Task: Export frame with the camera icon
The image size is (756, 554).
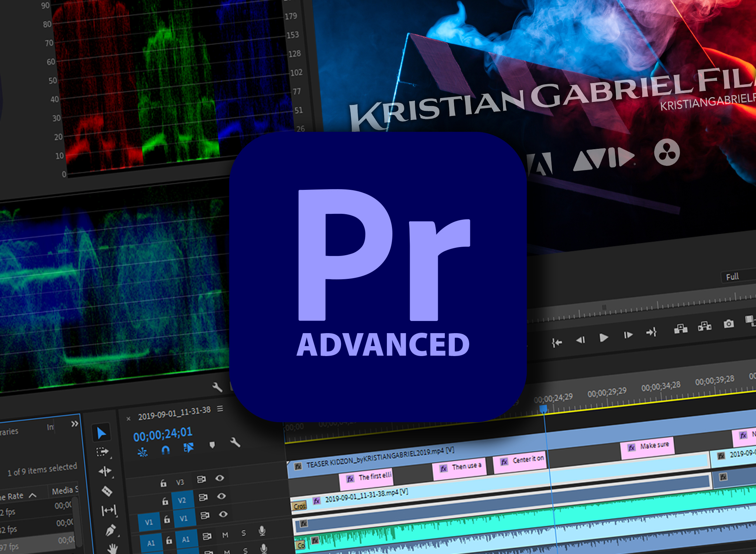Action: 729,324
